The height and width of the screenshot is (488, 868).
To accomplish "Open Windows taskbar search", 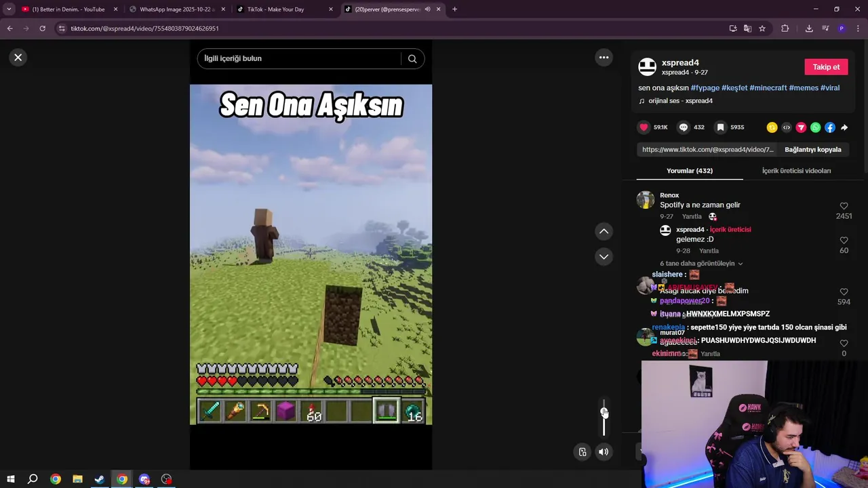I will click(x=33, y=479).
